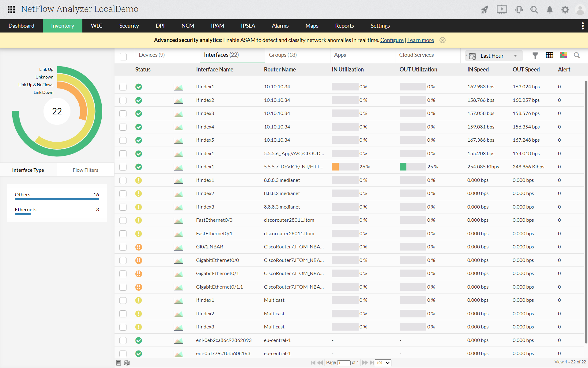
Task: Click the page number input field at bottom
Action: 343,362
